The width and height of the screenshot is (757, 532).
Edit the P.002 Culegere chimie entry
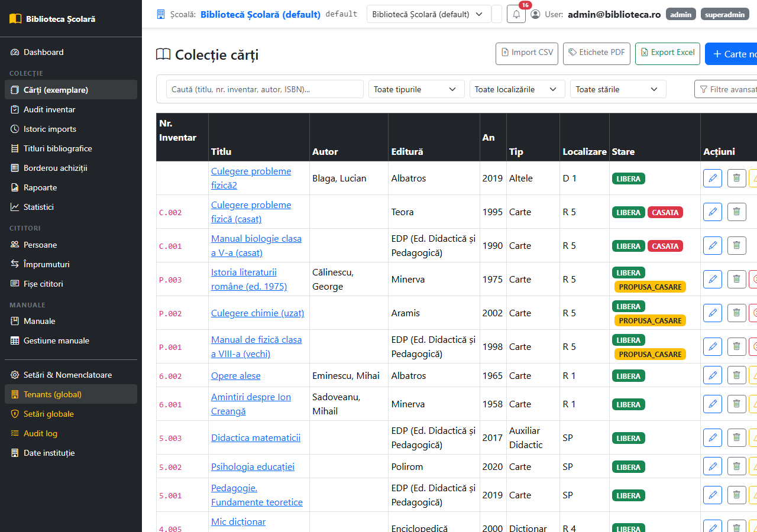pyautogui.click(x=713, y=313)
